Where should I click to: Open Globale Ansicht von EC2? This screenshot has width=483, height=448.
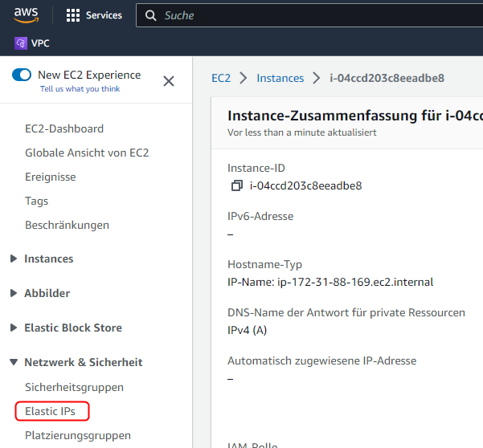click(x=87, y=153)
